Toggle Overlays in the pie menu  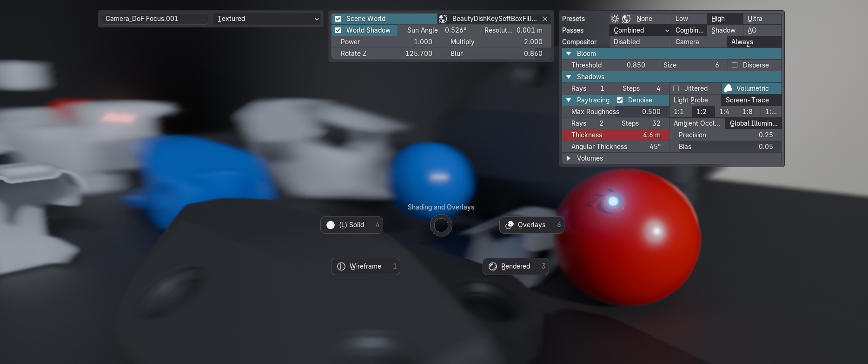click(531, 225)
